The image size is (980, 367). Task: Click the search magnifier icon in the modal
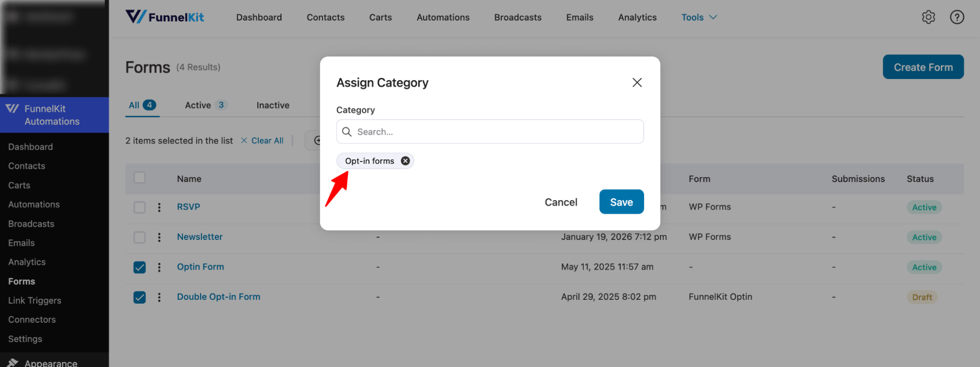tap(347, 131)
